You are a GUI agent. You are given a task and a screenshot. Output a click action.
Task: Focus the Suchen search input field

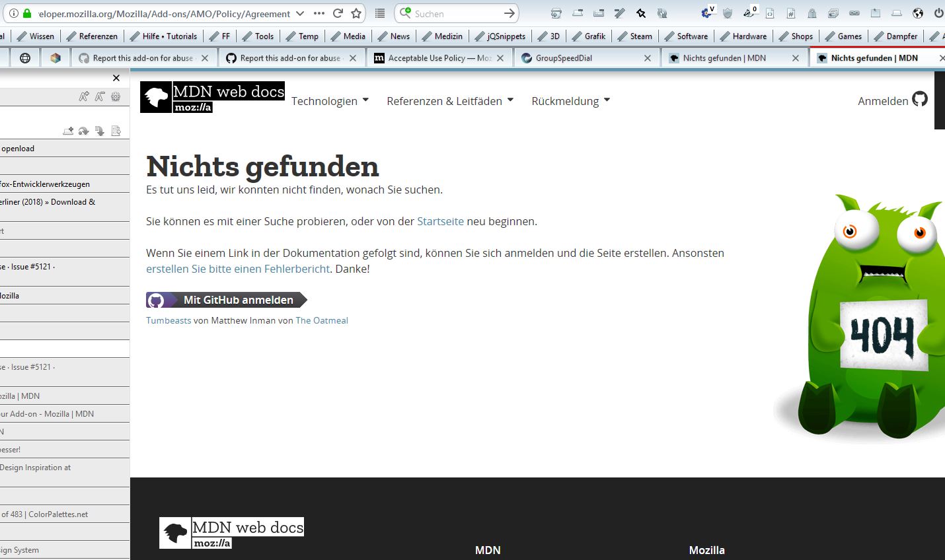click(456, 13)
